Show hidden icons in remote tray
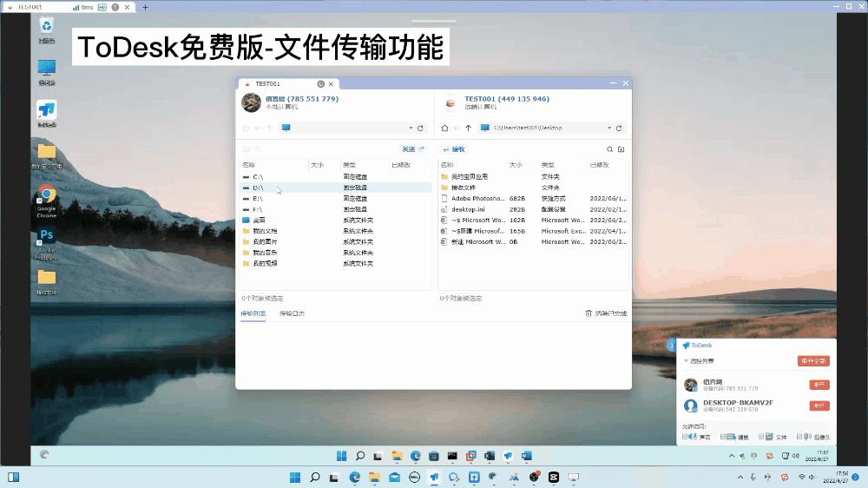This screenshot has height=488, width=868. 732,456
